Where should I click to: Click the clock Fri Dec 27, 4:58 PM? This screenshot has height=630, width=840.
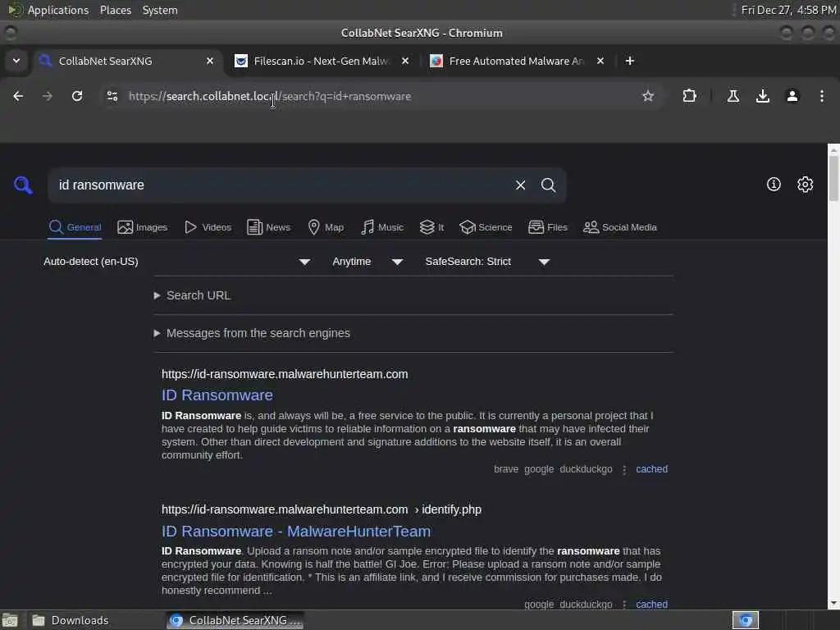788,10
